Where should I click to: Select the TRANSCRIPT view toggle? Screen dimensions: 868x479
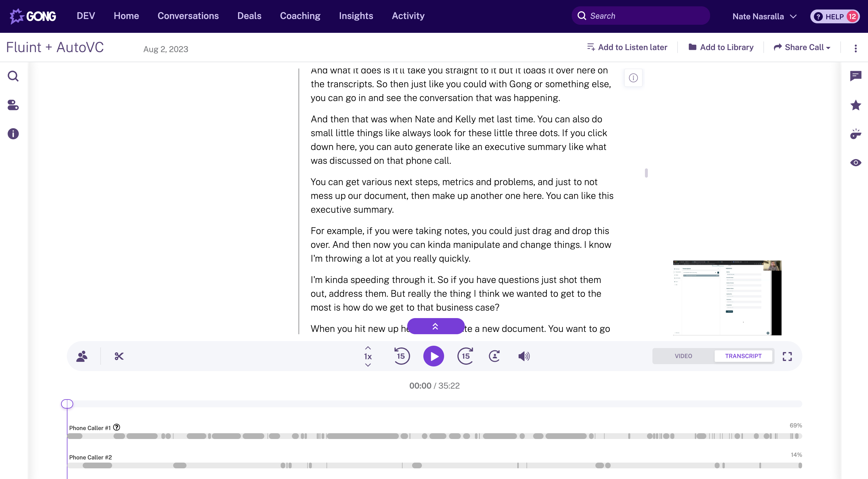pos(743,356)
